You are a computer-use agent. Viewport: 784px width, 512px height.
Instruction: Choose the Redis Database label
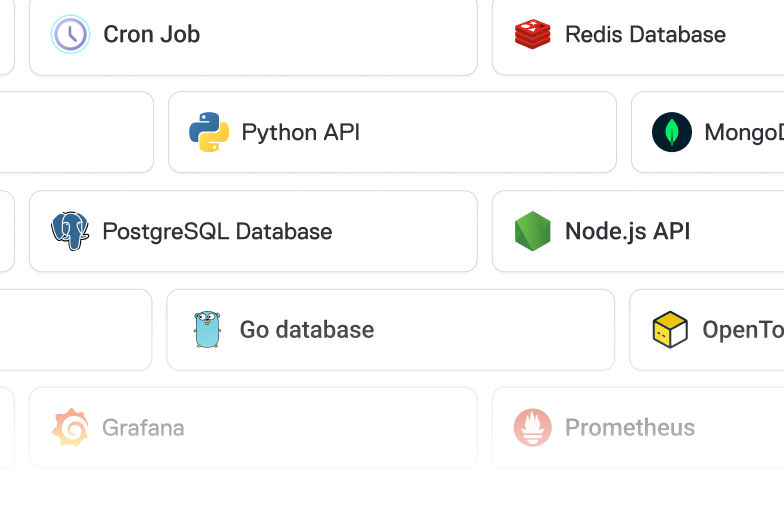[x=645, y=34]
